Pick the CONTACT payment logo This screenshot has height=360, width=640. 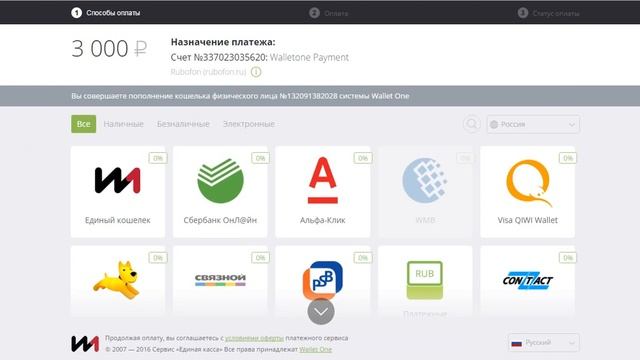pos(528,280)
